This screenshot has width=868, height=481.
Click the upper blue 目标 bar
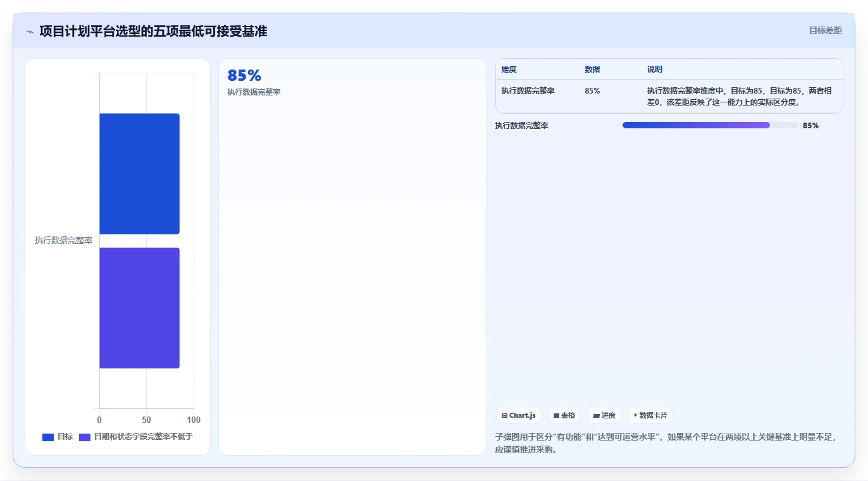(x=139, y=174)
